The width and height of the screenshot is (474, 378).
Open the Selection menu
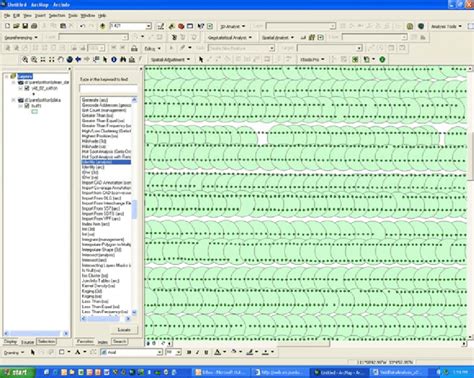57,15
